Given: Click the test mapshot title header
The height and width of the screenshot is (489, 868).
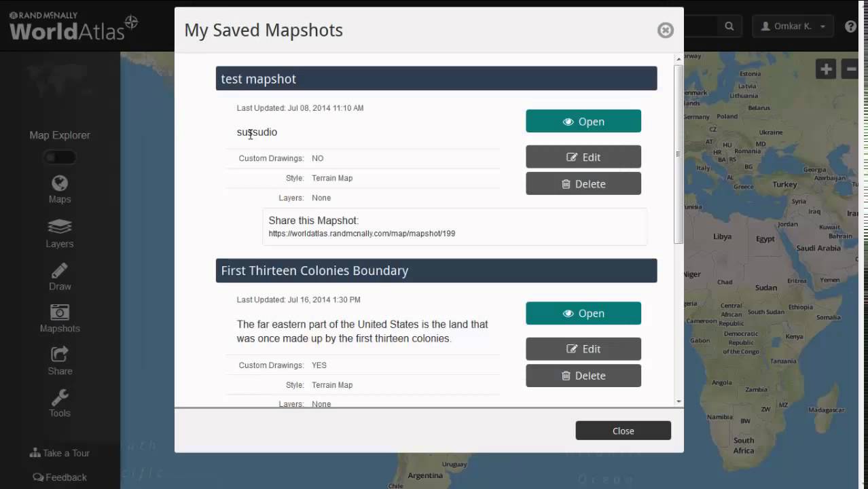Looking at the screenshot, I should coord(436,79).
